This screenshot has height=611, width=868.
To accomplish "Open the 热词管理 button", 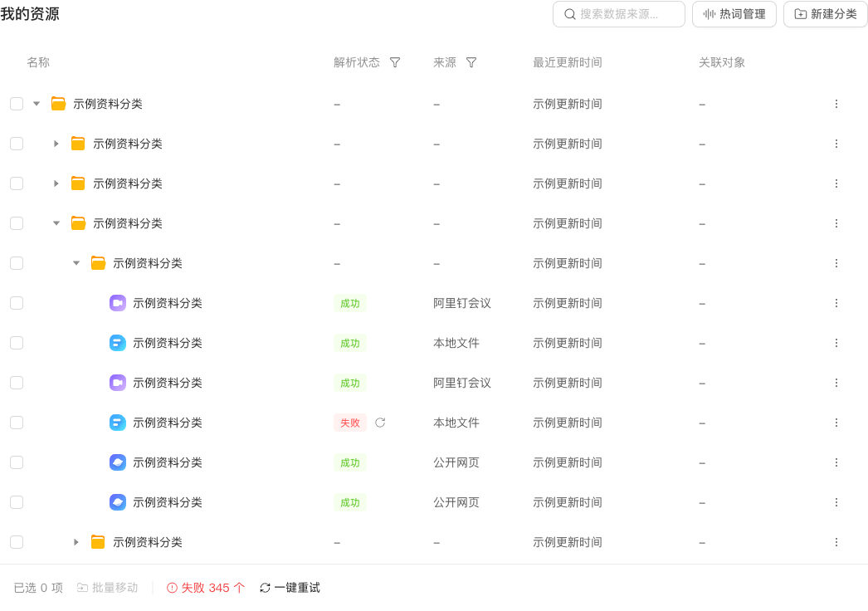I will point(734,14).
